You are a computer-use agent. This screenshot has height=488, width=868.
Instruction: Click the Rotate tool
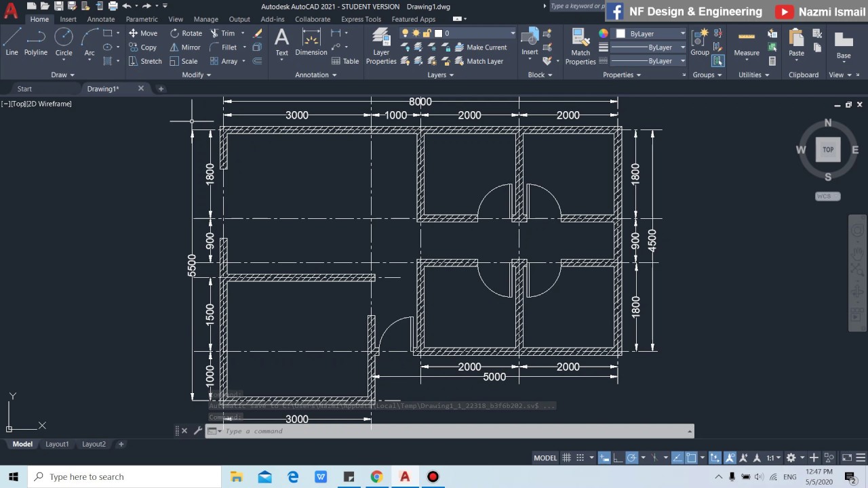click(x=186, y=33)
